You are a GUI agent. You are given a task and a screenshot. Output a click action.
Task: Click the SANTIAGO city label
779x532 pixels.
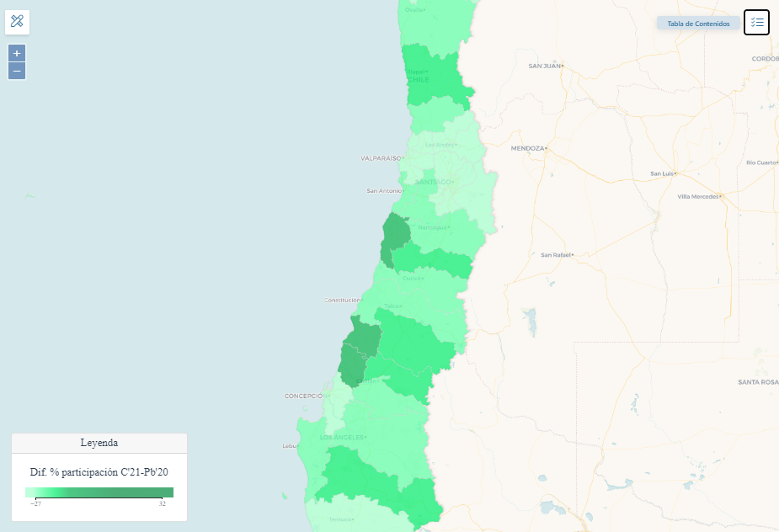point(433,183)
